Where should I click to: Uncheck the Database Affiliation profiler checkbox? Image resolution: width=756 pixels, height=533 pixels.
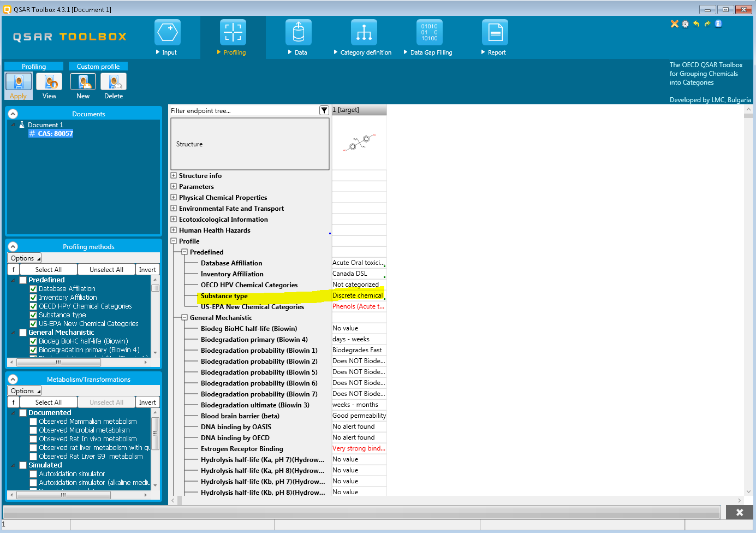click(x=33, y=289)
